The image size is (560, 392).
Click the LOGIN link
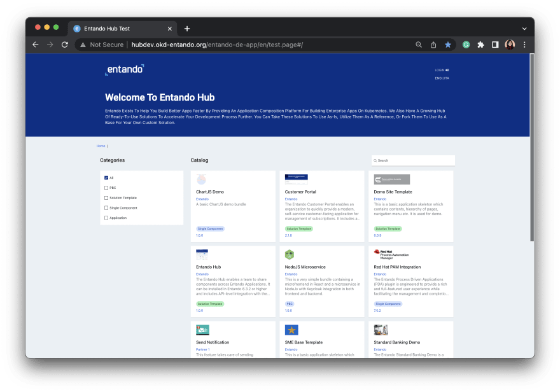pyautogui.click(x=442, y=70)
